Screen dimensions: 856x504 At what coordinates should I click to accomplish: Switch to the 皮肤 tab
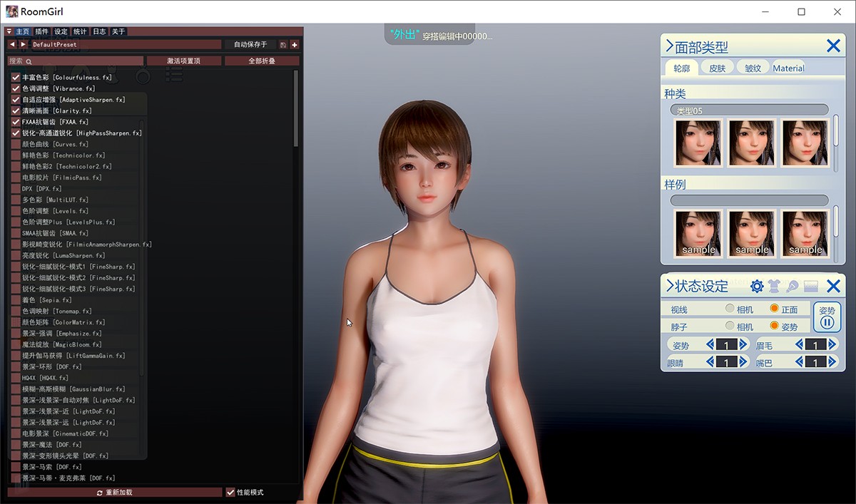pyautogui.click(x=717, y=68)
